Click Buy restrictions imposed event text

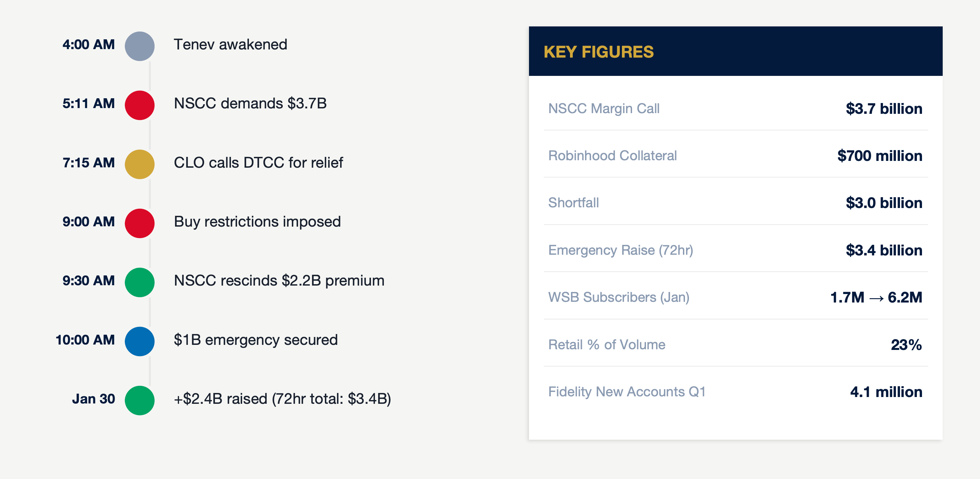[x=257, y=222]
